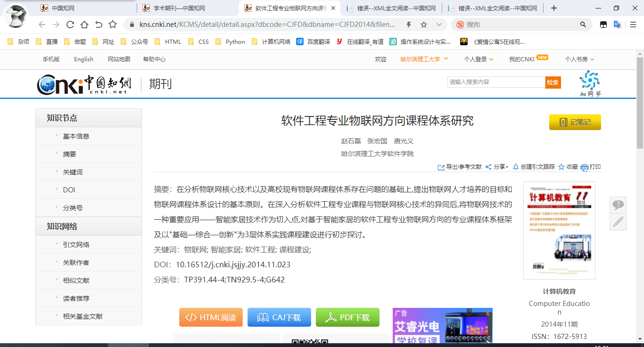Click the bell icon for 创建引文跟踪
Viewport: 644px width, 347px height.
click(516, 167)
